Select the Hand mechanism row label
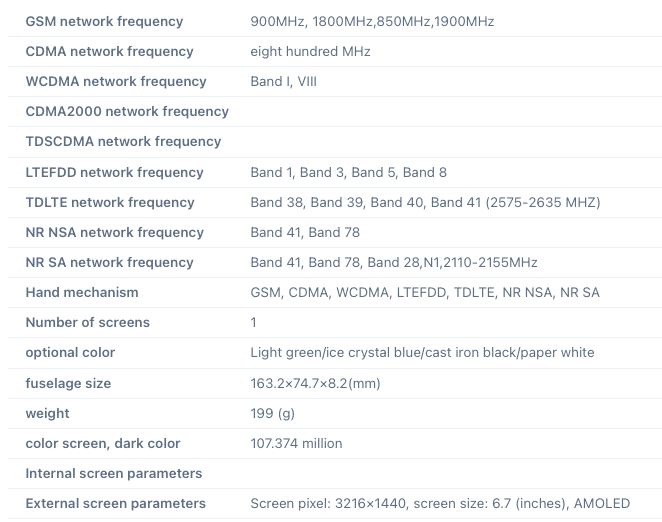 (x=82, y=292)
